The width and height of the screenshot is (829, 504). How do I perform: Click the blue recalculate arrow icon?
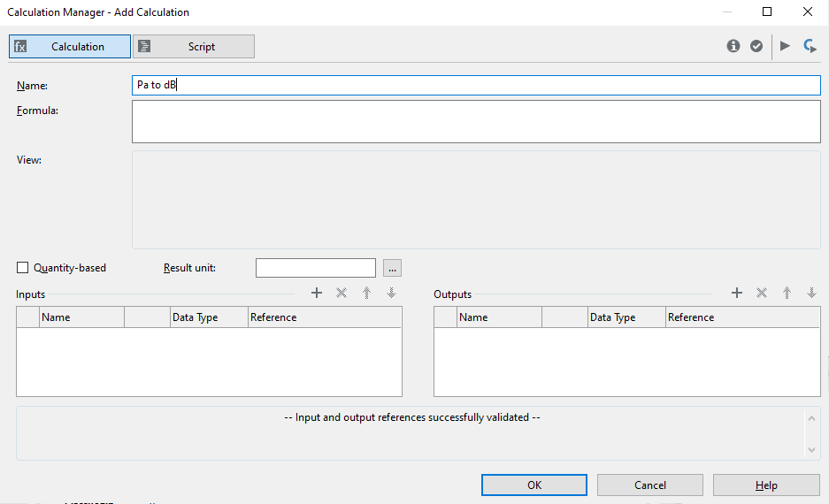click(810, 46)
